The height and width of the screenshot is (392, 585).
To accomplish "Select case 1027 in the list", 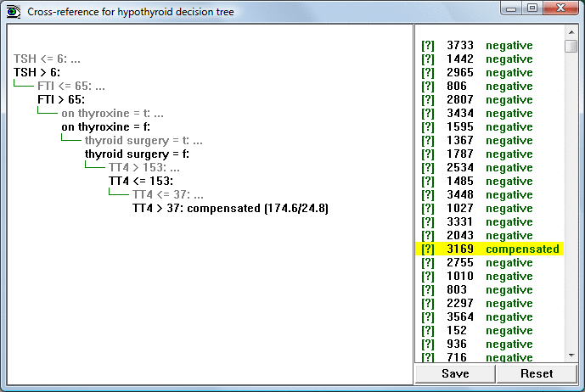I will pyautogui.click(x=490, y=208).
